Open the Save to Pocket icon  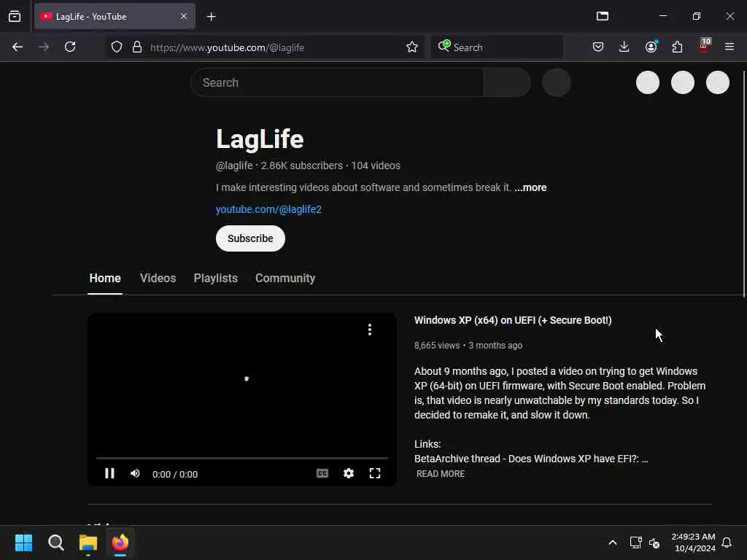point(598,47)
